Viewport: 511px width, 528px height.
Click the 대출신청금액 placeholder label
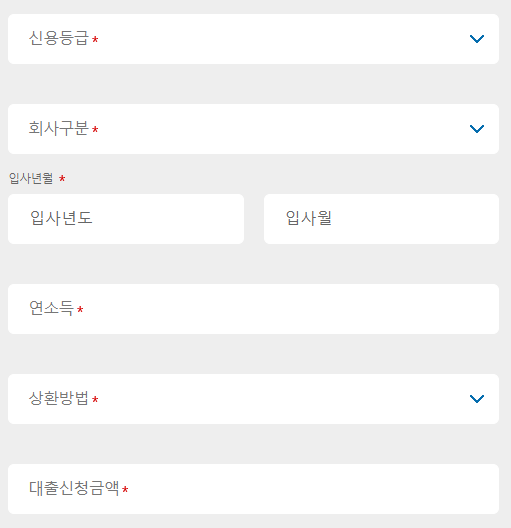(x=74, y=488)
